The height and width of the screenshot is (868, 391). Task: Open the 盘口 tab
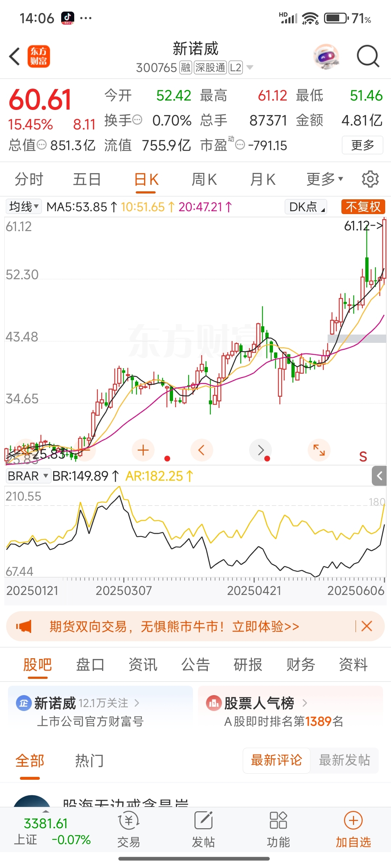(x=90, y=665)
